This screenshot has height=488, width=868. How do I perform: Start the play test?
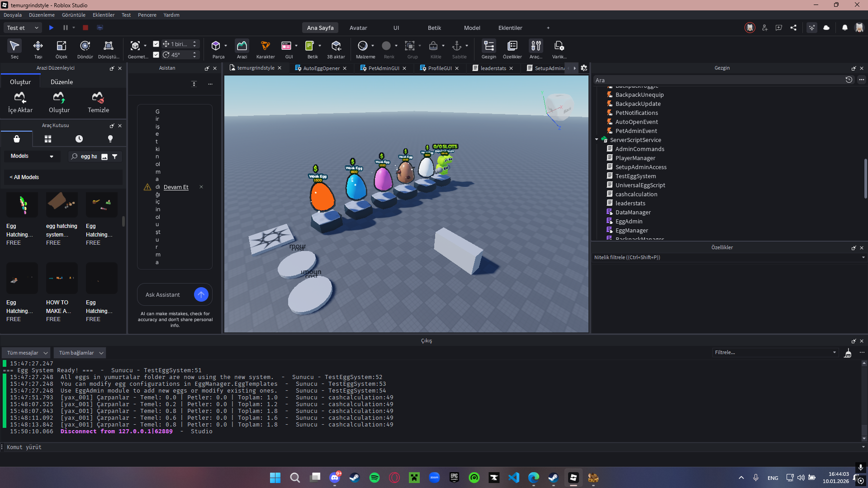point(51,28)
